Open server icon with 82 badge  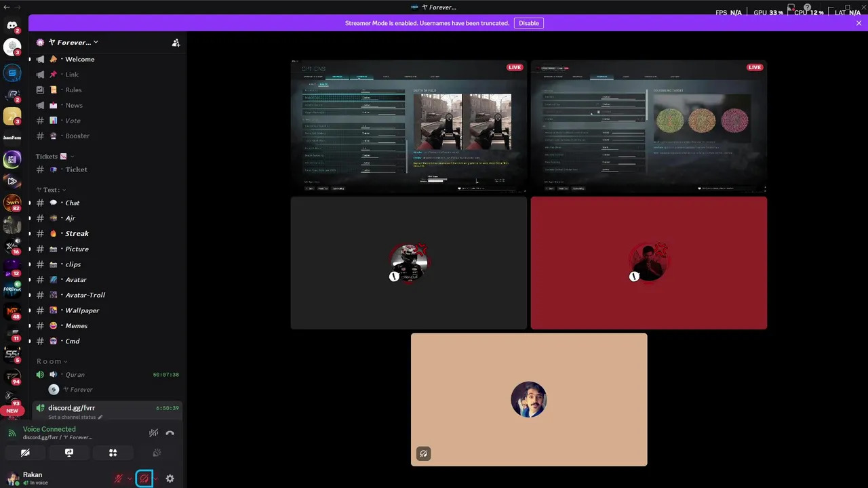click(x=12, y=203)
